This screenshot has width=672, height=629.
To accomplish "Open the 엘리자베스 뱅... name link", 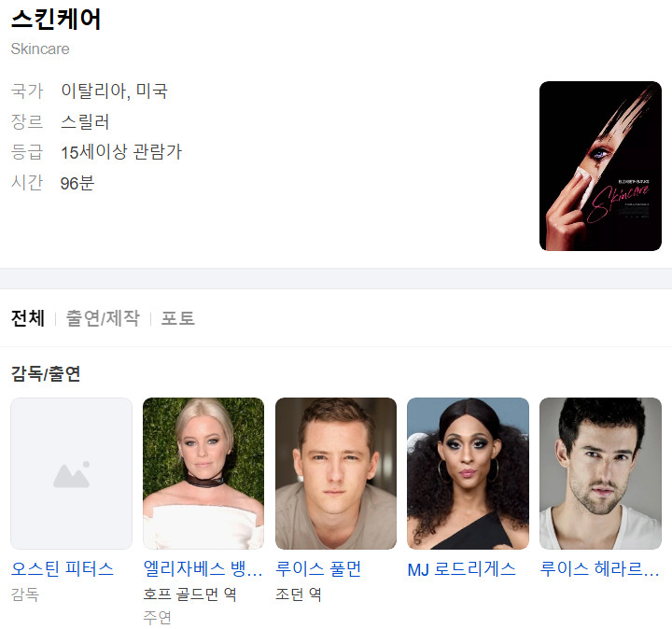I will pyautogui.click(x=203, y=569).
